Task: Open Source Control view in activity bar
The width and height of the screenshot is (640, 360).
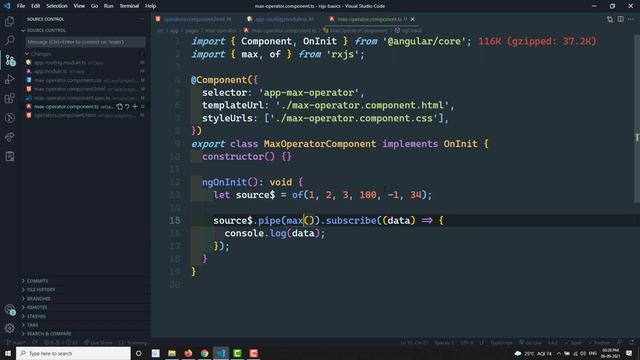Action: point(10,60)
